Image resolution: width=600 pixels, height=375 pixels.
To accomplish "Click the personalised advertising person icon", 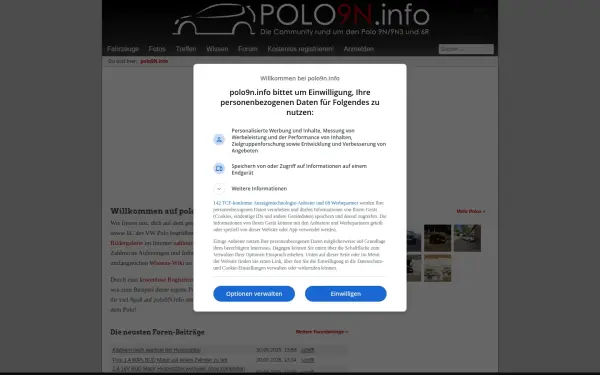I will [219, 139].
